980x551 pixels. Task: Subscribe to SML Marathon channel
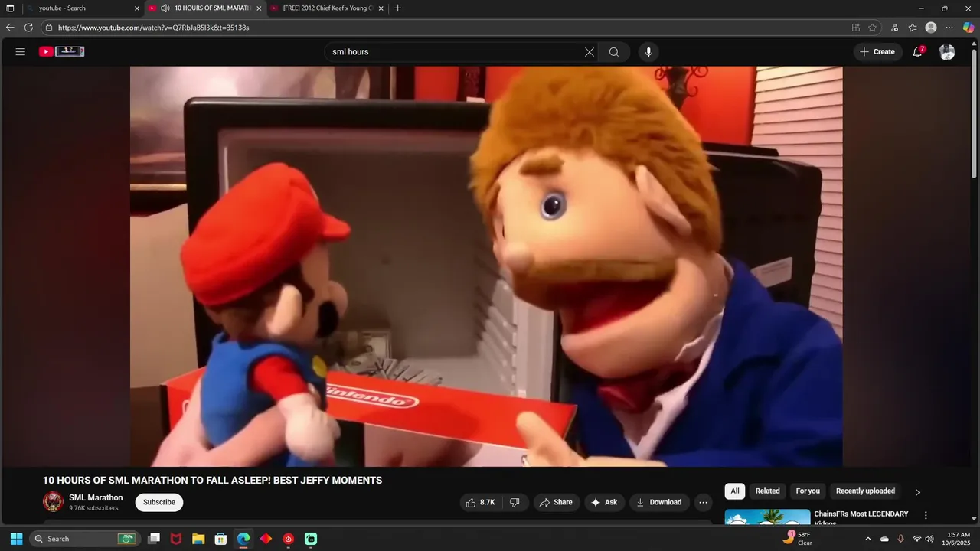point(159,502)
